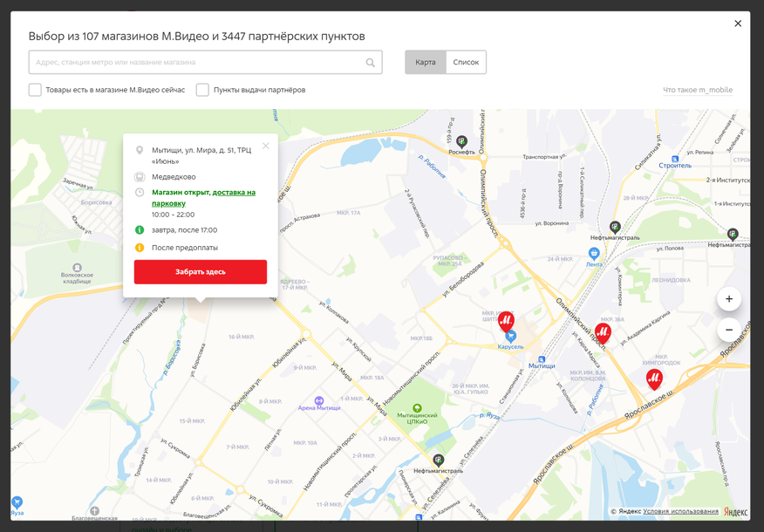Focus the address or store search field
764x532 pixels.
(205, 63)
